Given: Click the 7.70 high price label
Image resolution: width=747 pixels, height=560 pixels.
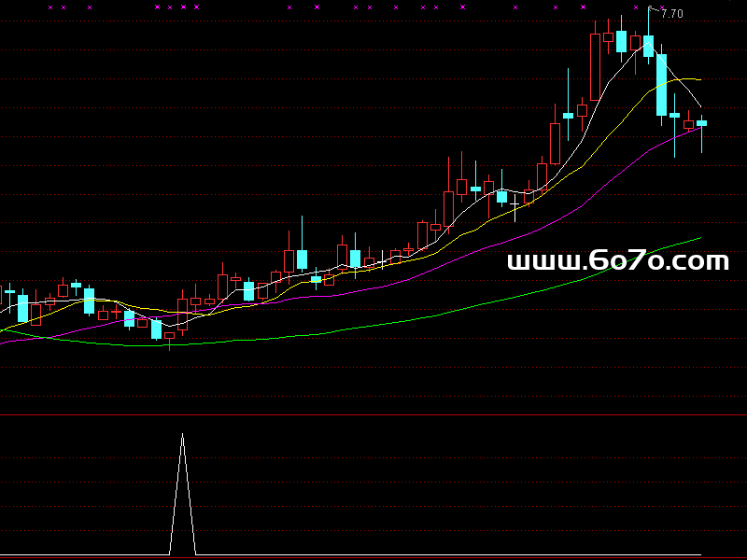Looking at the screenshot, I should click(671, 14).
